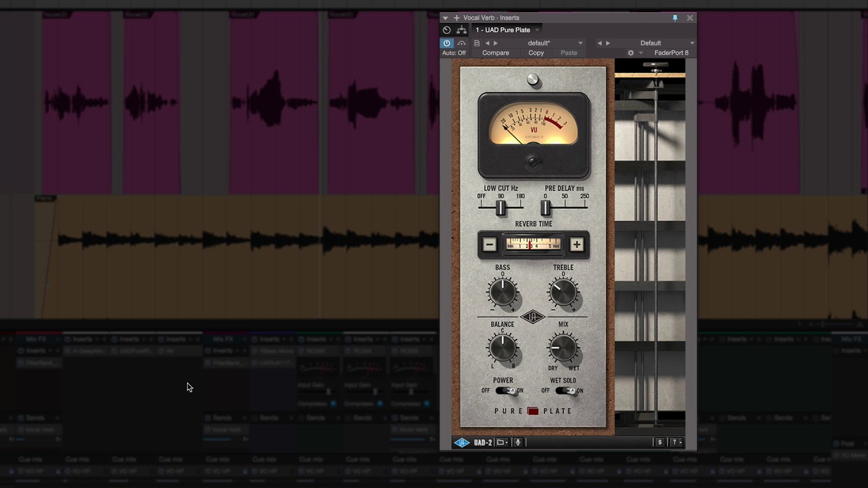Click the Copy button
This screenshot has width=868, height=488.
[536, 53]
